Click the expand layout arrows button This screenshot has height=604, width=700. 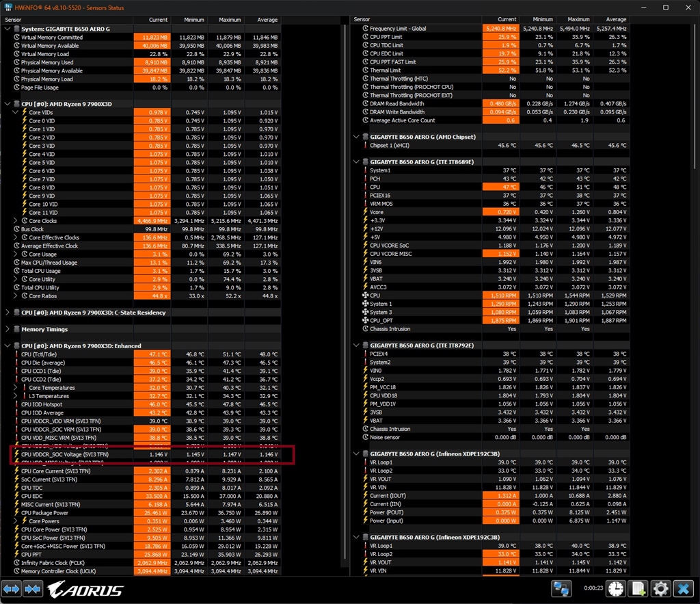coord(11,589)
